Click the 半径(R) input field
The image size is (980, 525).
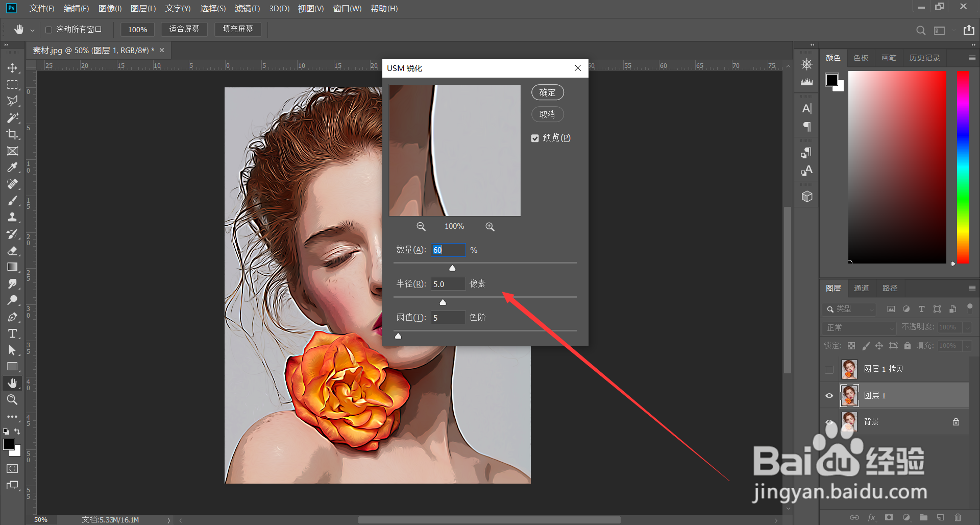(448, 284)
